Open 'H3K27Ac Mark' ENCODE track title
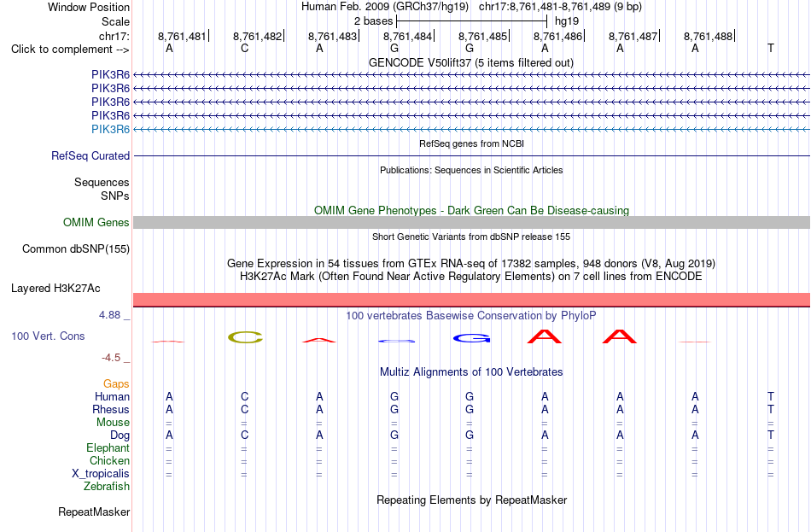 [x=471, y=277]
